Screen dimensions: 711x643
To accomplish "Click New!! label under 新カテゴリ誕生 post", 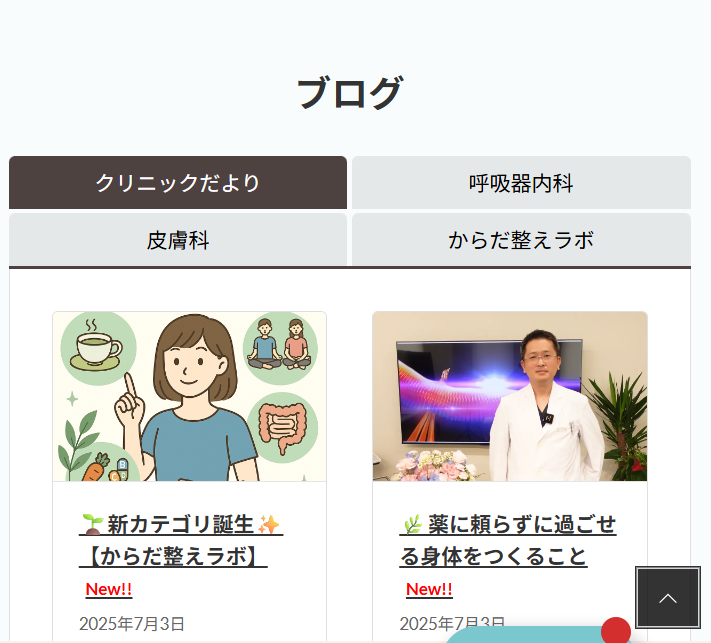I will (109, 589).
